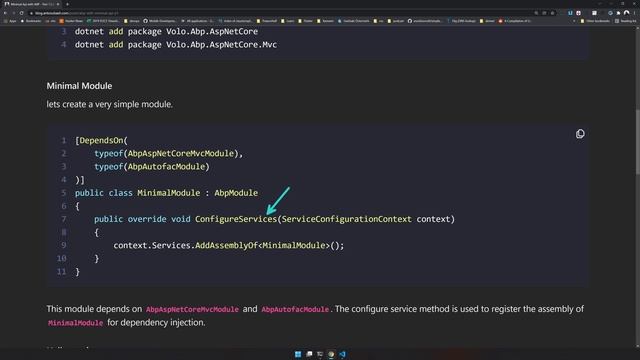The image size is (640, 360).
Task: Reload the current browser page
Action: click(22, 13)
